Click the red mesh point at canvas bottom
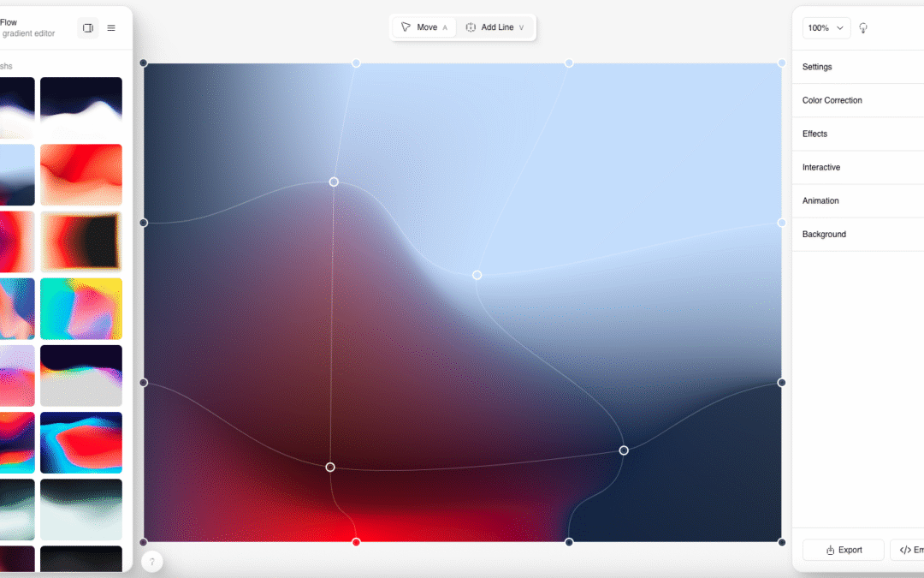924x578 pixels. [x=356, y=541]
